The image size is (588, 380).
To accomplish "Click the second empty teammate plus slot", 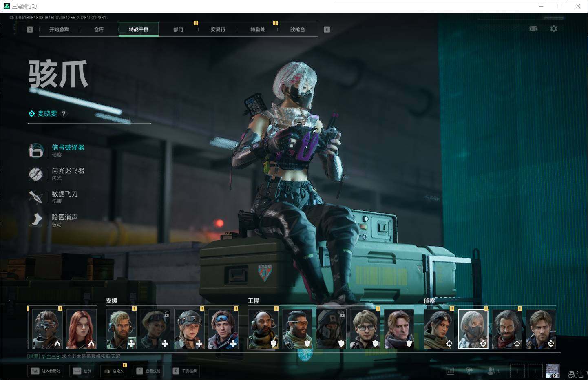I will pos(535,371).
